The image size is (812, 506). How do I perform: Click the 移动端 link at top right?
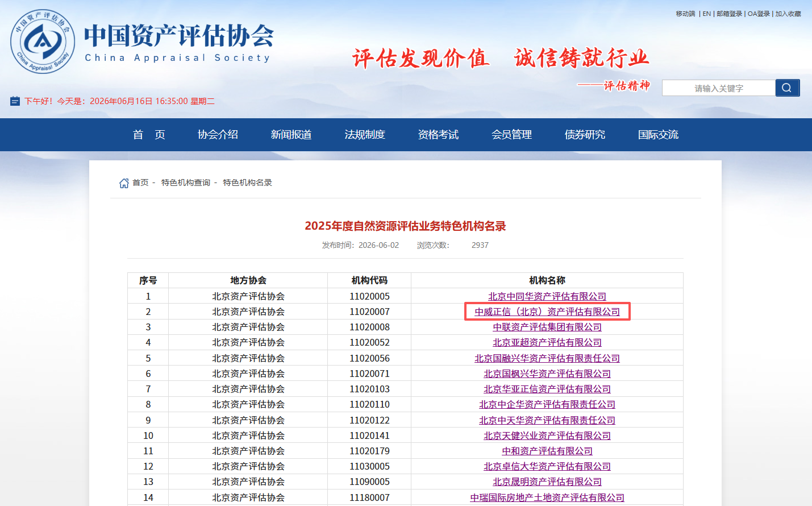(x=685, y=14)
